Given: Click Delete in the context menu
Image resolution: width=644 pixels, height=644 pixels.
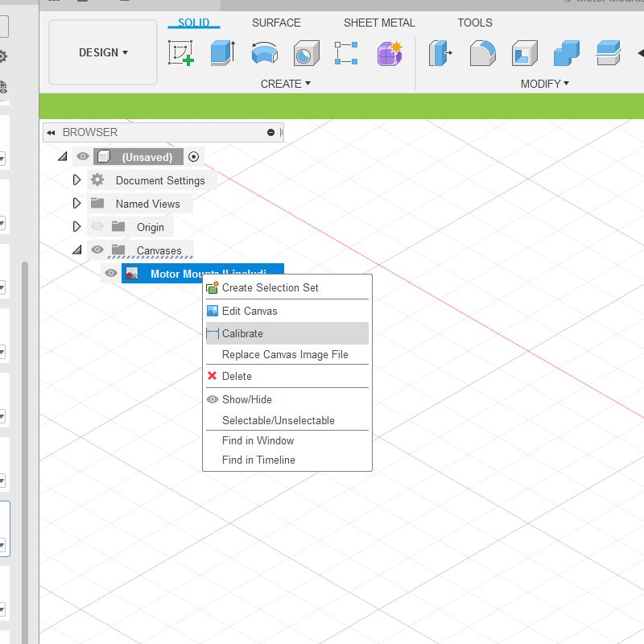Looking at the screenshot, I should point(237,376).
